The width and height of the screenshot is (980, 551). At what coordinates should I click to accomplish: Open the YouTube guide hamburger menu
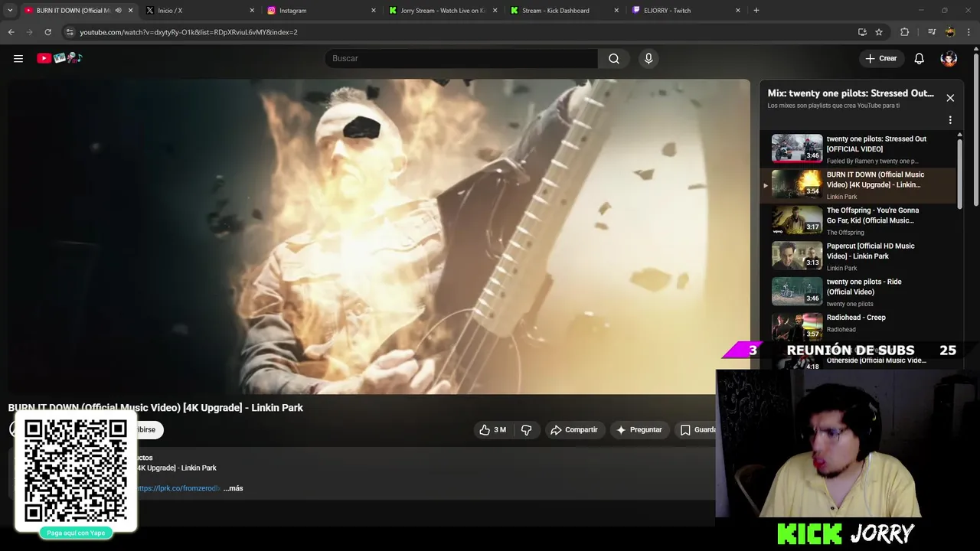pos(18,58)
